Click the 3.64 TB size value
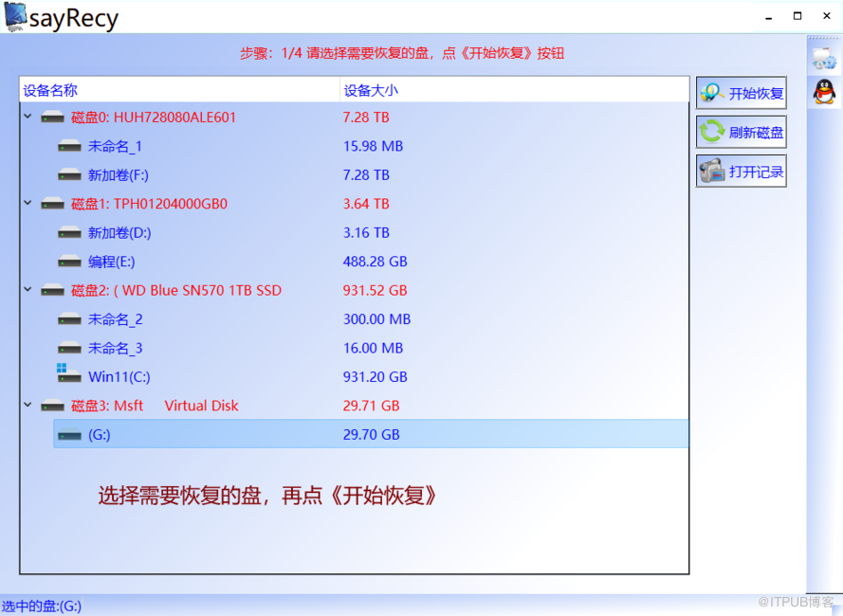Screen dimensions: 843x616 [x=366, y=204]
